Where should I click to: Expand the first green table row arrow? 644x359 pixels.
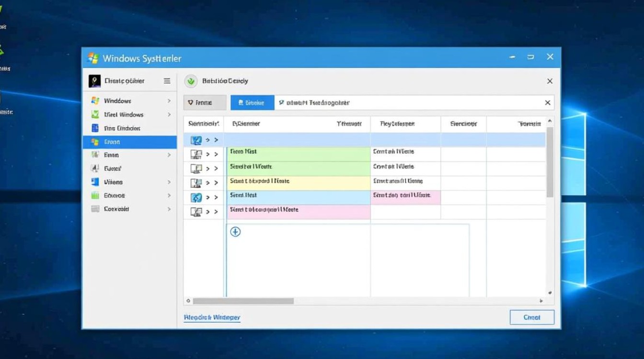click(x=208, y=154)
